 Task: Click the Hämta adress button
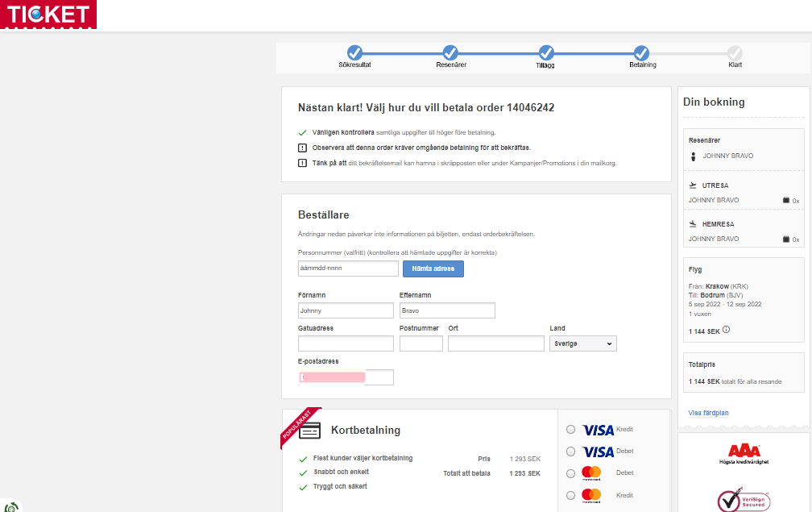[433, 268]
